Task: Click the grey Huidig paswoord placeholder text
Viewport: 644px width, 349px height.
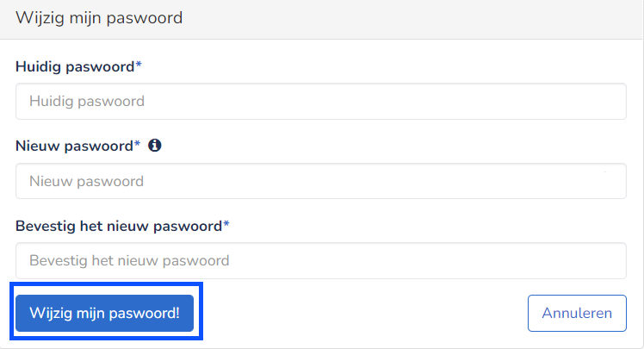Action: coord(87,102)
